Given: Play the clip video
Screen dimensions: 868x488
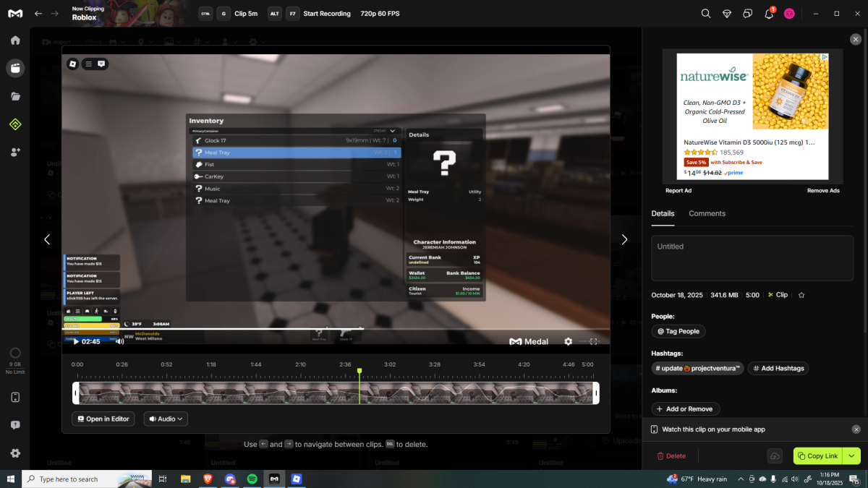Looking at the screenshot, I should pyautogui.click(x=76, y=341).
